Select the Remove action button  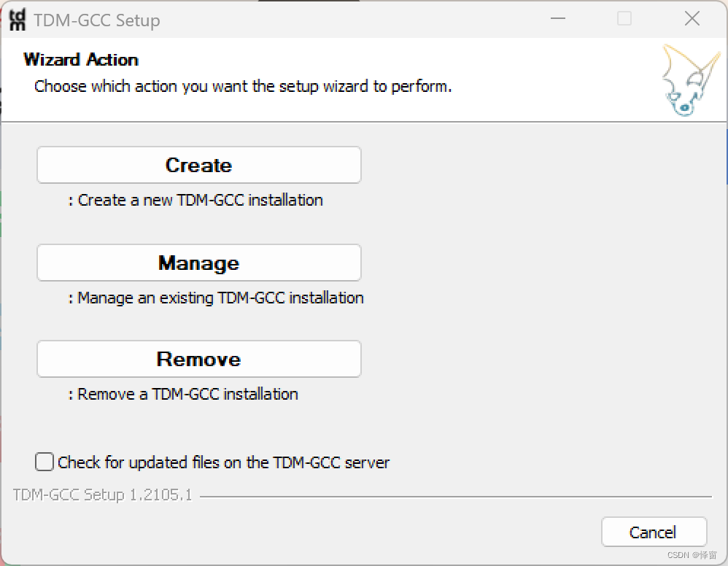tap(198, 359)
